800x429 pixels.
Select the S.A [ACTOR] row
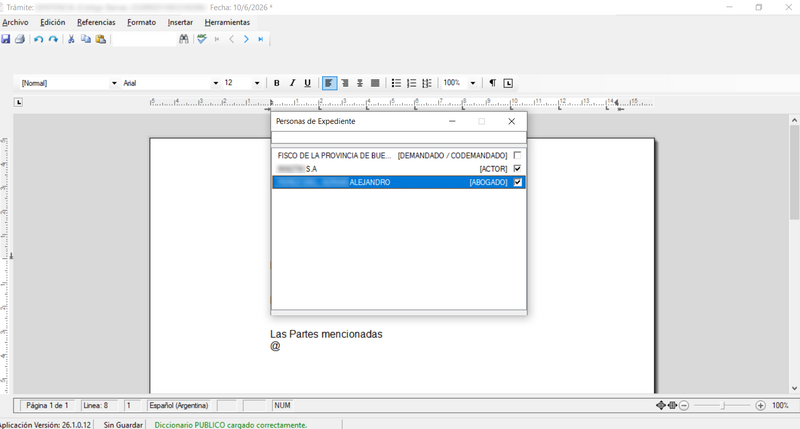point(398,169)
